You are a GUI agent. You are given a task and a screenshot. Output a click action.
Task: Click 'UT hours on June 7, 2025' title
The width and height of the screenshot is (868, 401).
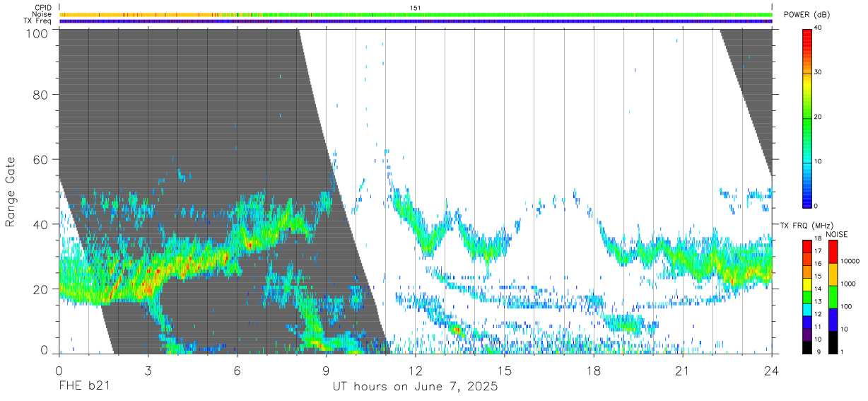pos(415,387)
